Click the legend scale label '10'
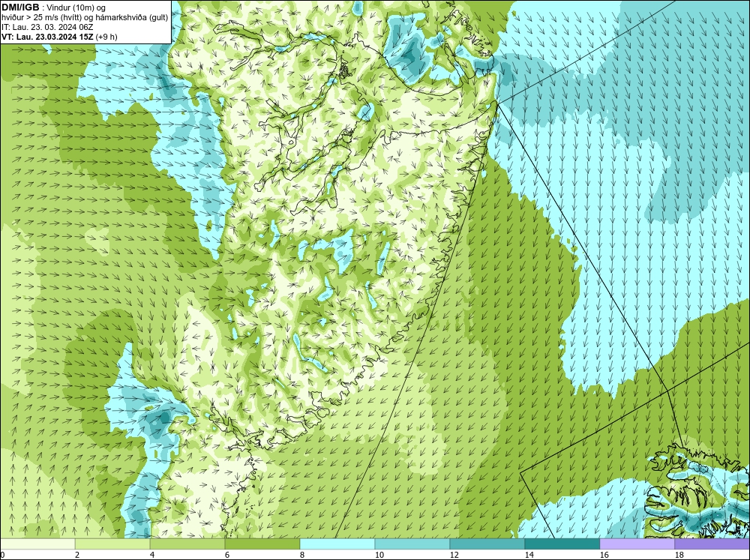Image resolution: width=750 pixels, height=560 pixels. [379, 555]
